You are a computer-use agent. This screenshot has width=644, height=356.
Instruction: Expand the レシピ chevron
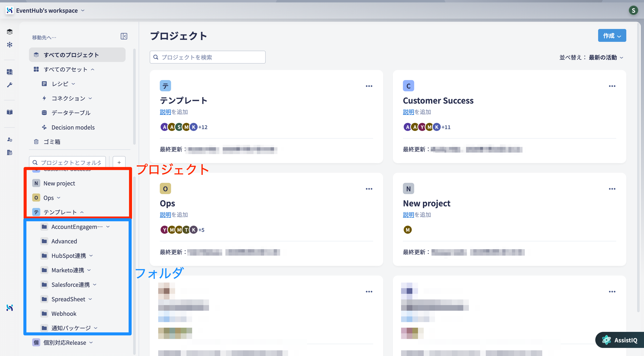(x=73, y=84)
